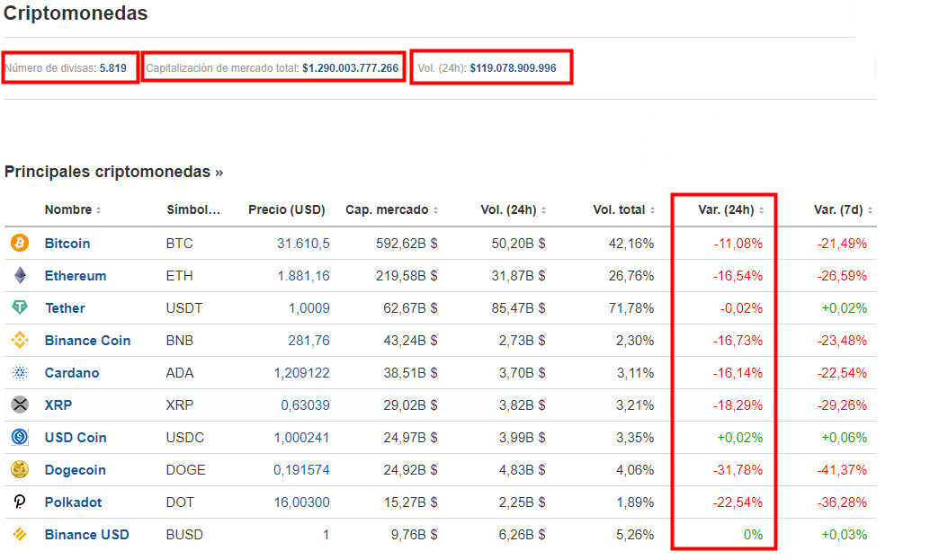Screen dimensions: 930x560
Task: Click the green Tether icon
Action: point(20,308)
